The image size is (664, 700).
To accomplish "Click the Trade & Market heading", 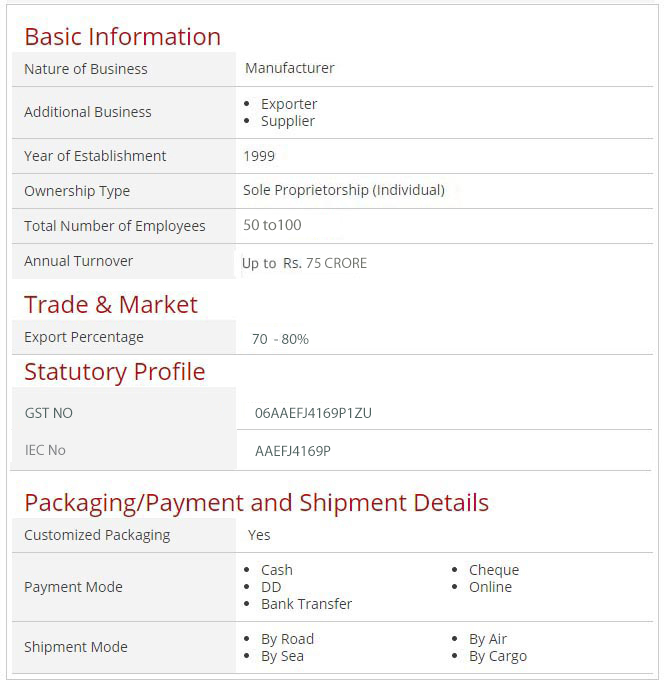I will [x=111, y=305].
